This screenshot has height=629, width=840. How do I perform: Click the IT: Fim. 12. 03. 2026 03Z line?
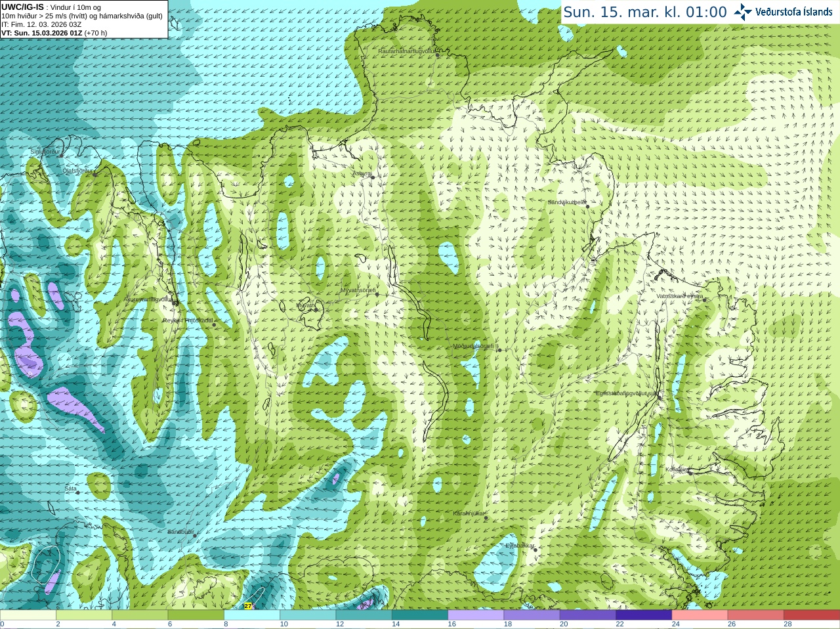point(41,24)
